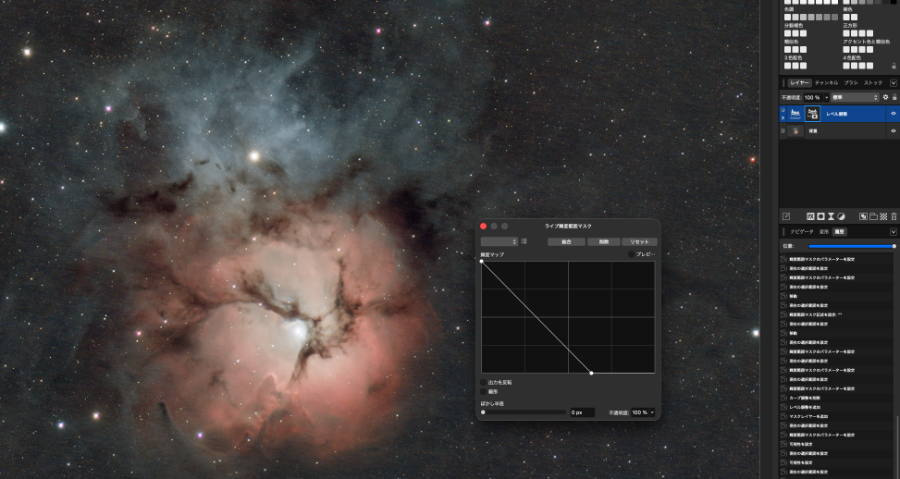Click the trash icon in Layers panel
The height and width of the screenshot is (479, 900).
(x=893, y=216)
